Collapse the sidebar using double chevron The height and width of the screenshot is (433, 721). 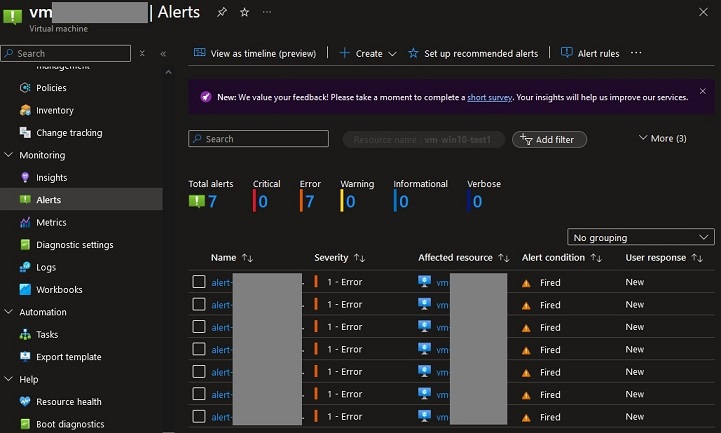click(x=163, y=54)
